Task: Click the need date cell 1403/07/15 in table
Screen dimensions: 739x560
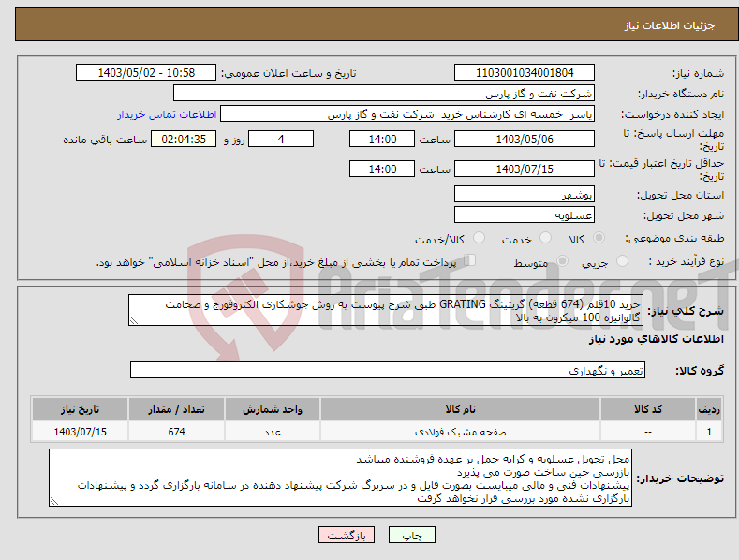Action: [x=81, y=432]
